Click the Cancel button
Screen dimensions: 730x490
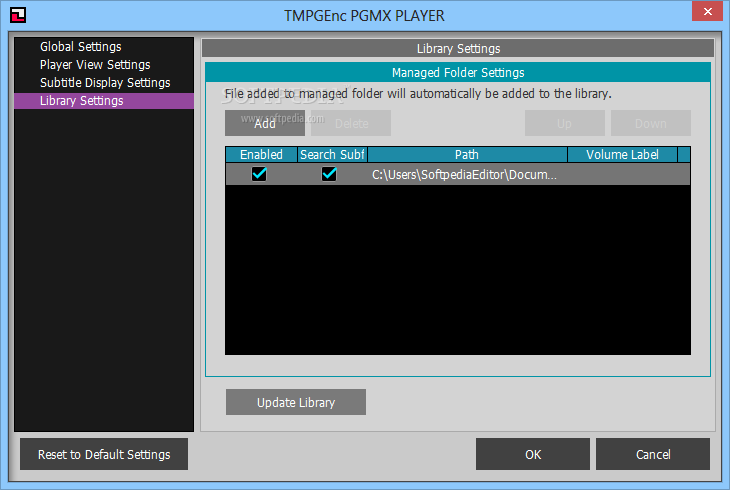[653, 454]
